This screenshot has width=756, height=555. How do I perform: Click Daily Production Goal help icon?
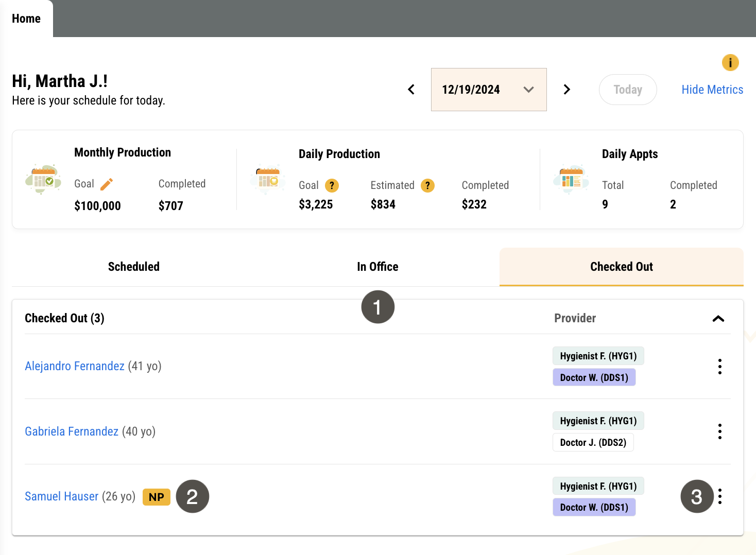332,185
